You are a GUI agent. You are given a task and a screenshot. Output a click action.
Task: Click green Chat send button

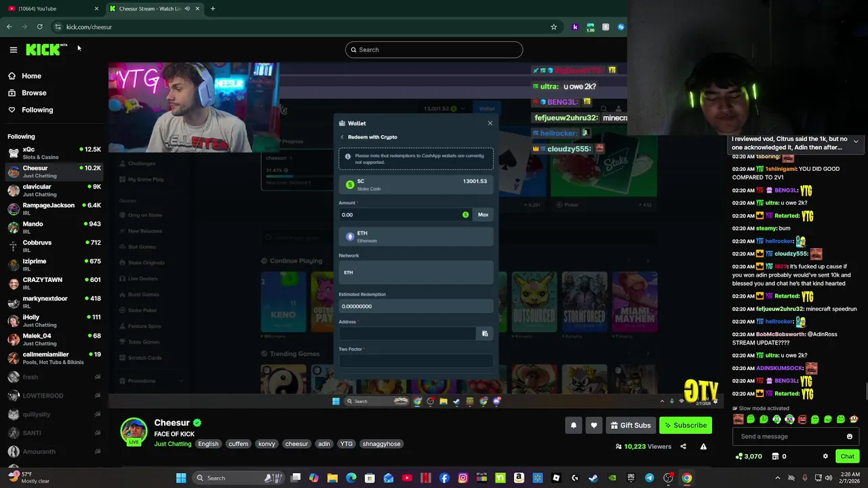tap(848, 457)
